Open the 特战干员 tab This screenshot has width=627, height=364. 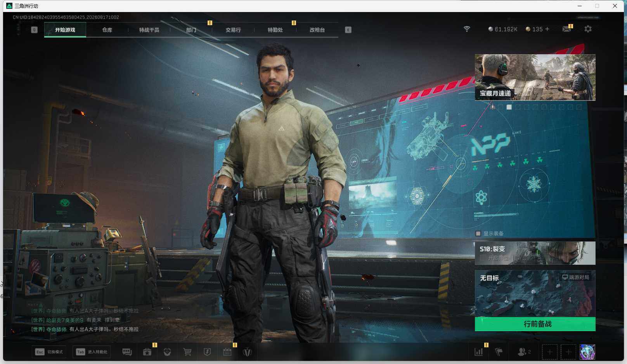(149, 30)
